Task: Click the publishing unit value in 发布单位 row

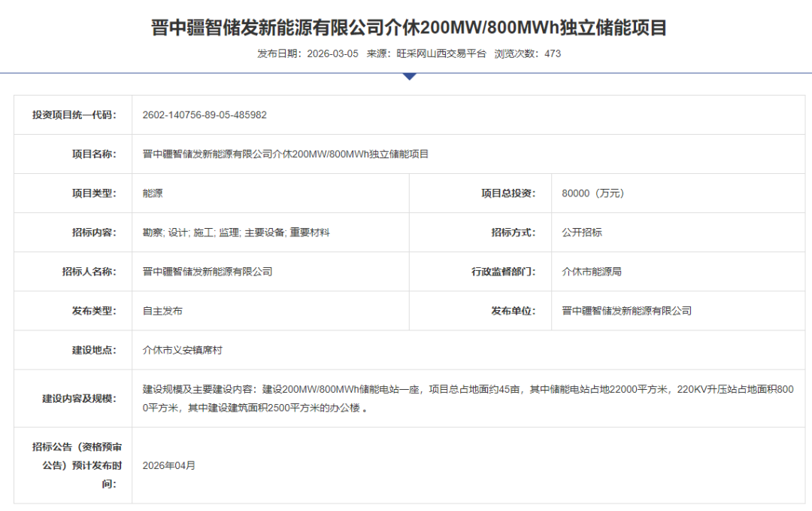Action: [626, 311]
